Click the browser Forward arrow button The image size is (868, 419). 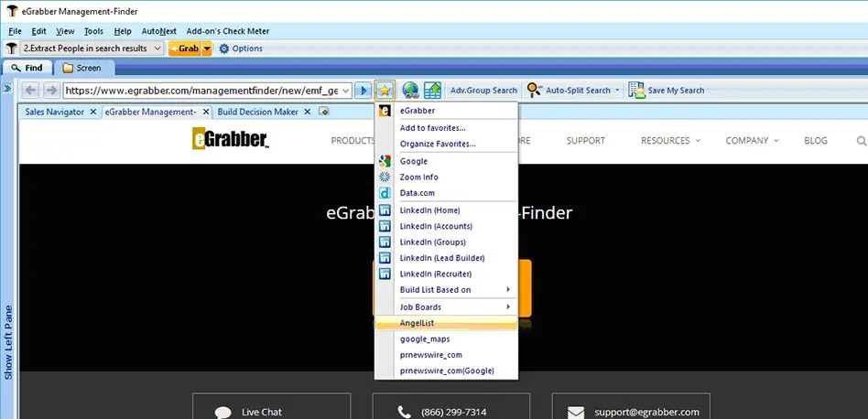[51, 90]
